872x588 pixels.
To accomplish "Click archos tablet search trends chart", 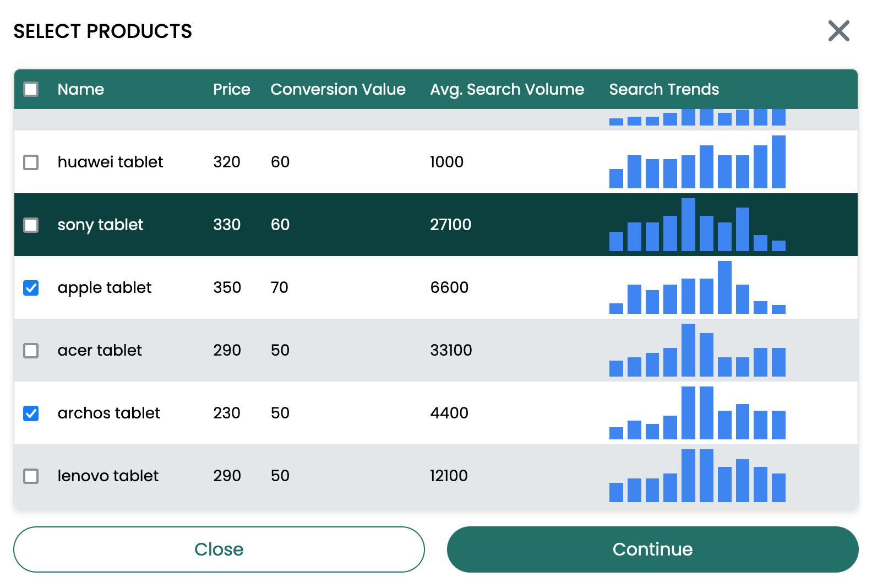I will pyautogui.click(x=697, y=413).
